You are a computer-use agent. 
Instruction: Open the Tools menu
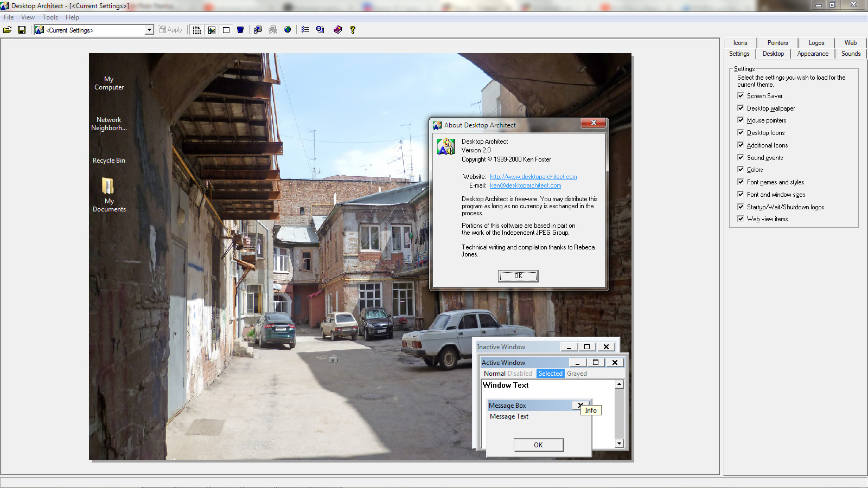pos(50,17)
